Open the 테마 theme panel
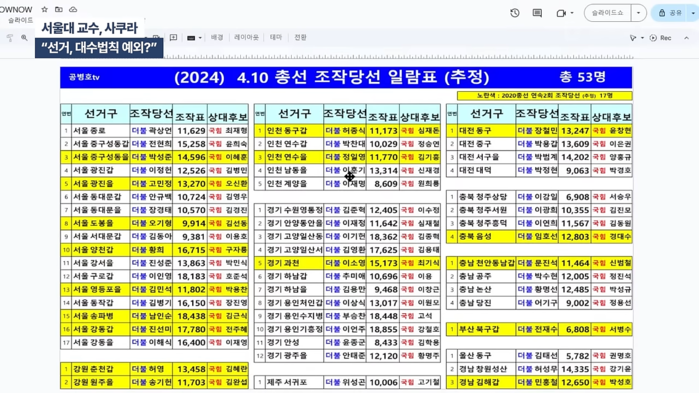The image size is (699, 393). 276,37
